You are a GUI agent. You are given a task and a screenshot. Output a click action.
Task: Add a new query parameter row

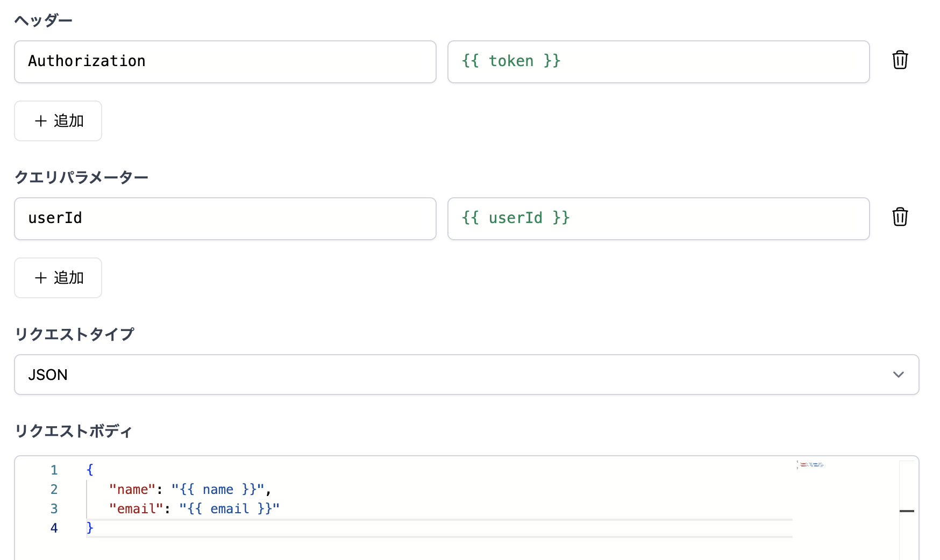(58, 278)
